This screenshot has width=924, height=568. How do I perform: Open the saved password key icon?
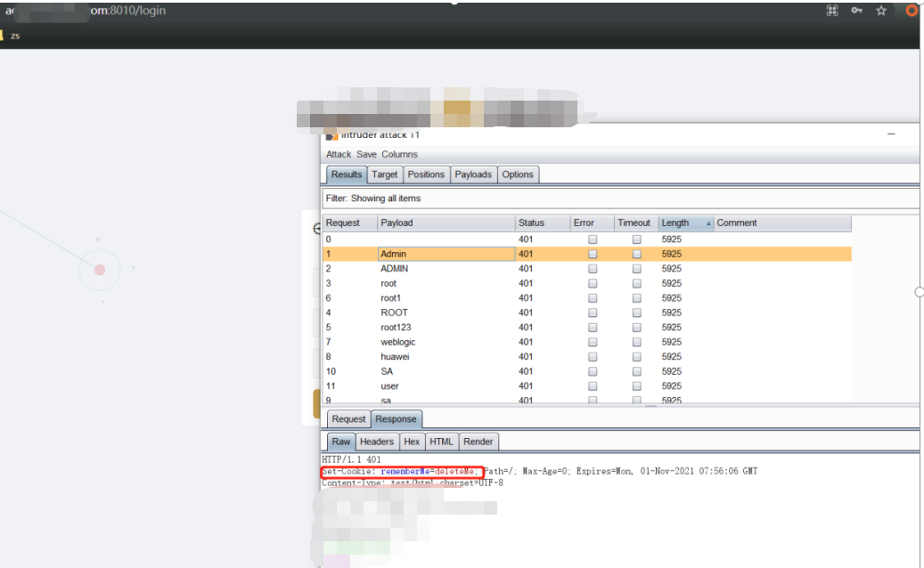[857, 11]
